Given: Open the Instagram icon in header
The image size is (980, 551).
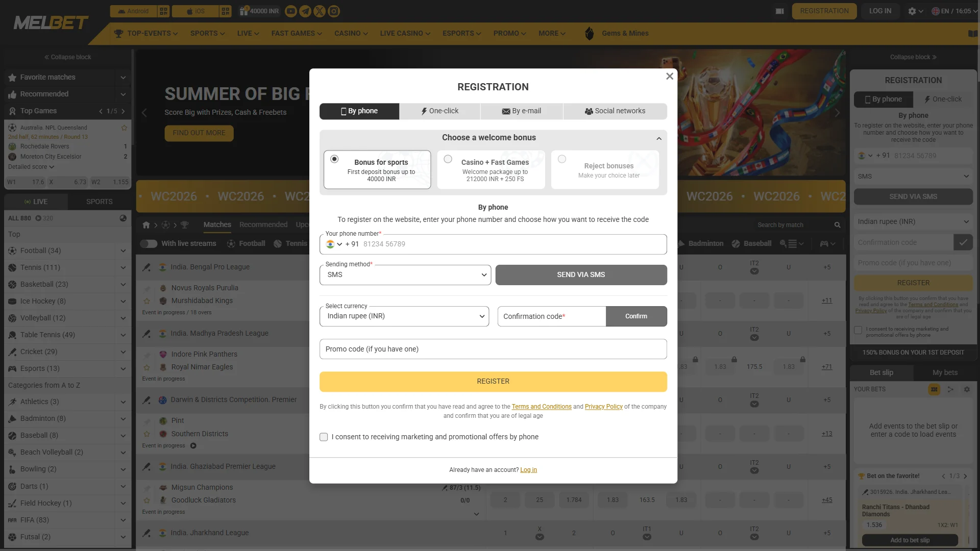Looking at the screenshot, I should tap(334, 11).
